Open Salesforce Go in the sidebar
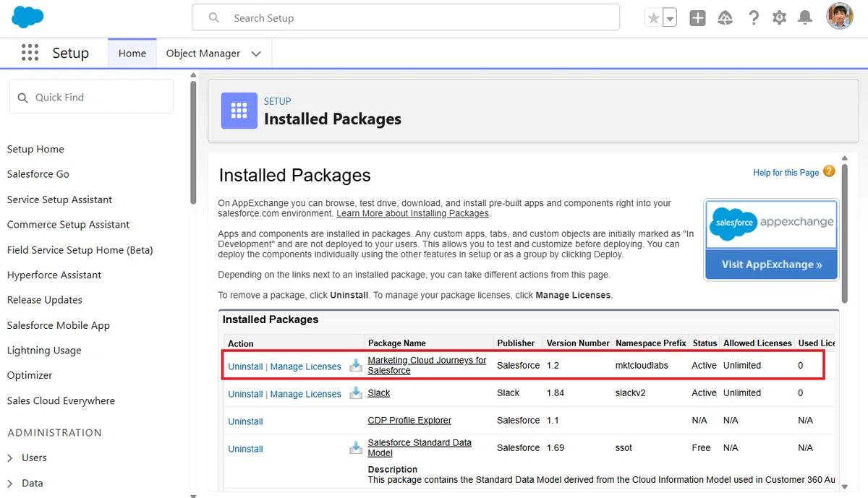This screenshot has width=868, height=498. [38, 174]
